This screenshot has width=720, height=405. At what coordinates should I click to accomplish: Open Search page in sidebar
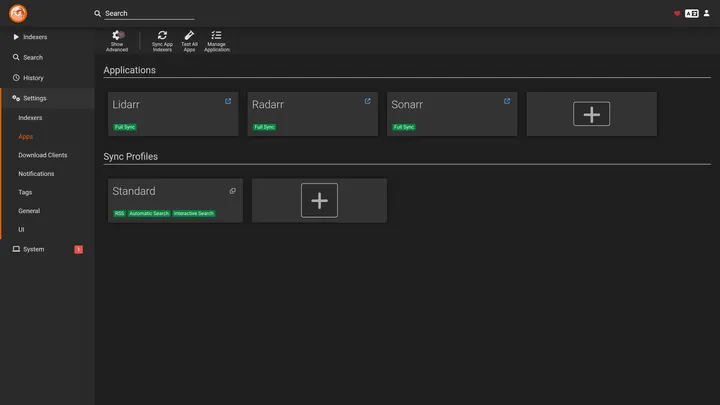coord(47,57)
